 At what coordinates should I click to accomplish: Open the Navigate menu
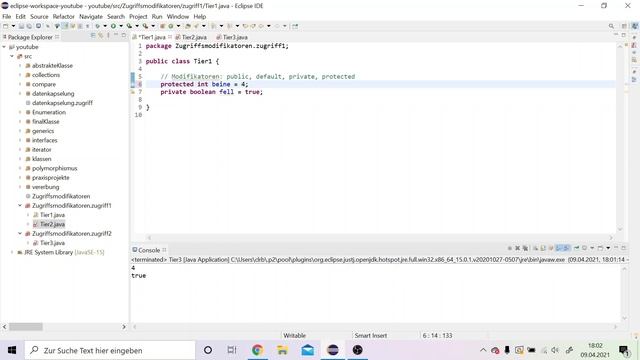pos(91,16)
